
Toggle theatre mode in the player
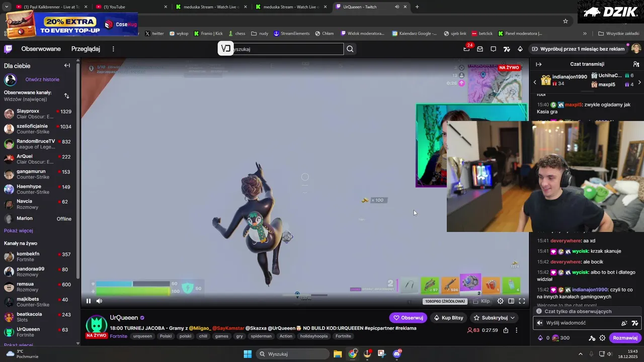(511, 301)
